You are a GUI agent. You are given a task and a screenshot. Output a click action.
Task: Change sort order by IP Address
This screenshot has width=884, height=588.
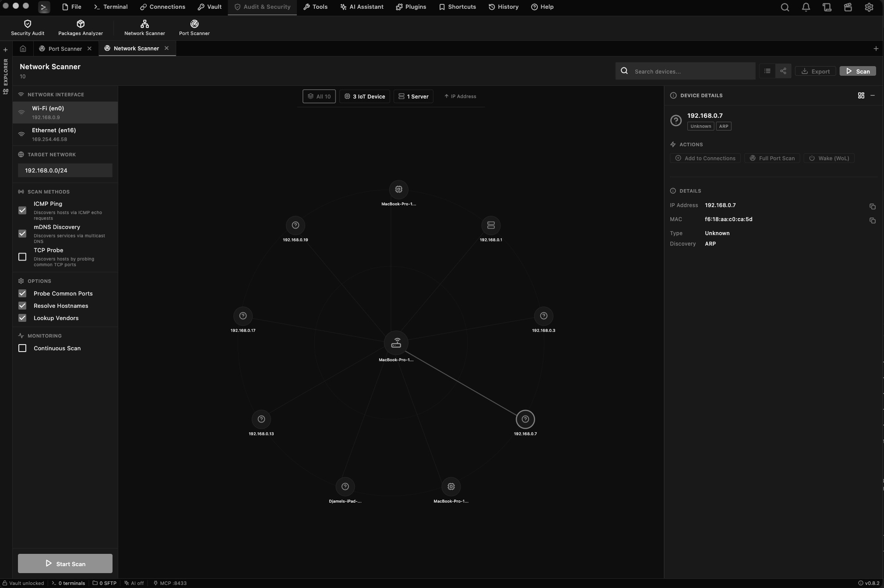tap(460, 96)
